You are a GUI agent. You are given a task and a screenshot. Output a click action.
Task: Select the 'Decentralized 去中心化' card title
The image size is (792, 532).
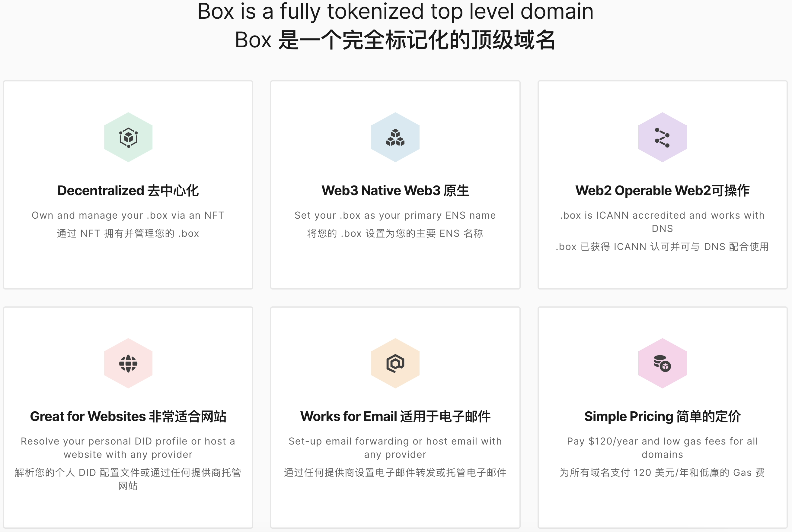coord(128,190)
